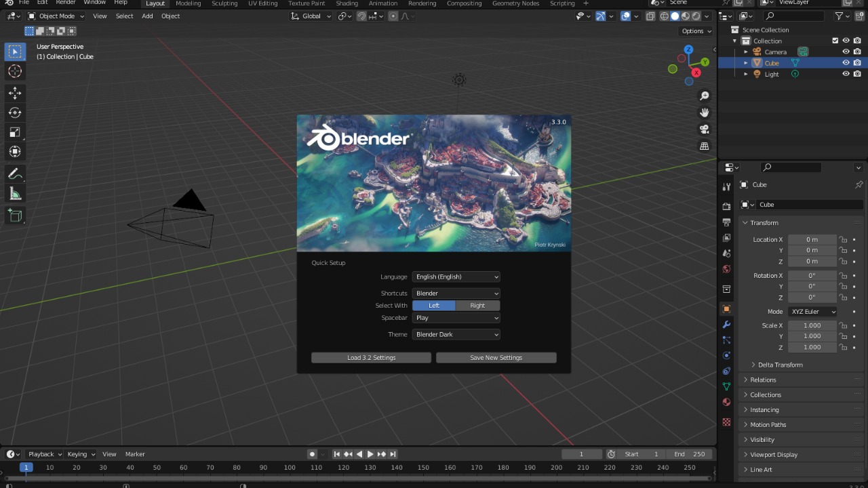The width and height of the screenshot is (868, 488).
Task: Click the Location X input field
Action: pos(812,239)
